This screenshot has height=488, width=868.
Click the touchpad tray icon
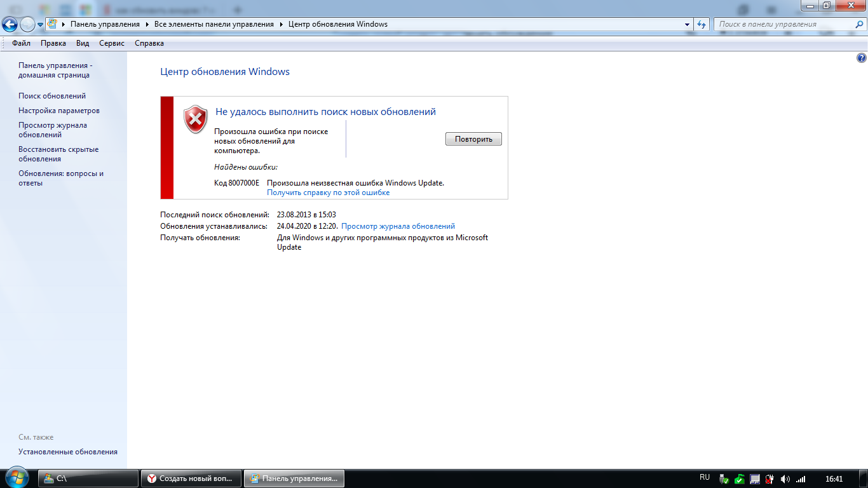(x=754, y=478)
